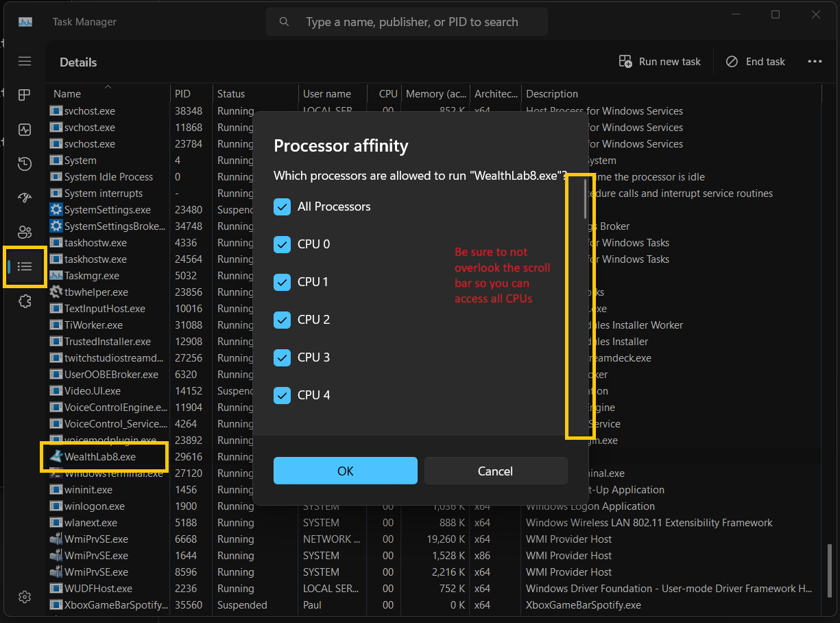Click End task in the toolbar
The height and width of the screenshot is (623, 840).
point(756,62)
